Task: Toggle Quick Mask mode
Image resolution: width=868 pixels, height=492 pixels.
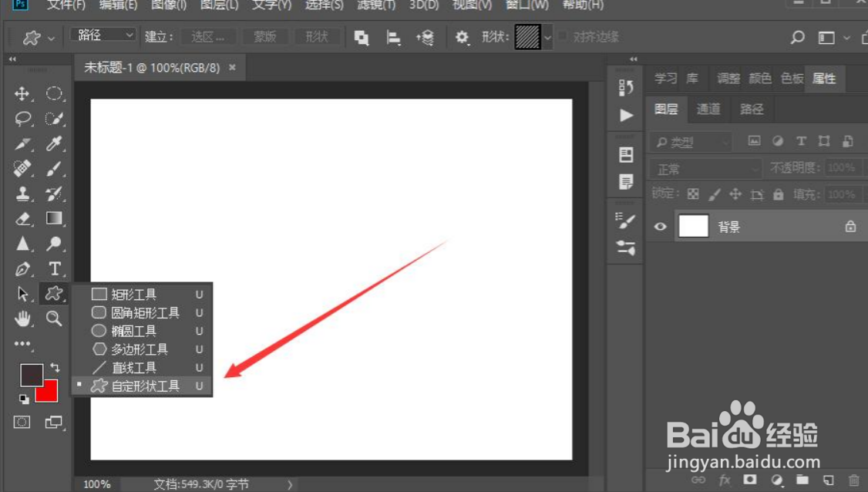Action: 22,422
